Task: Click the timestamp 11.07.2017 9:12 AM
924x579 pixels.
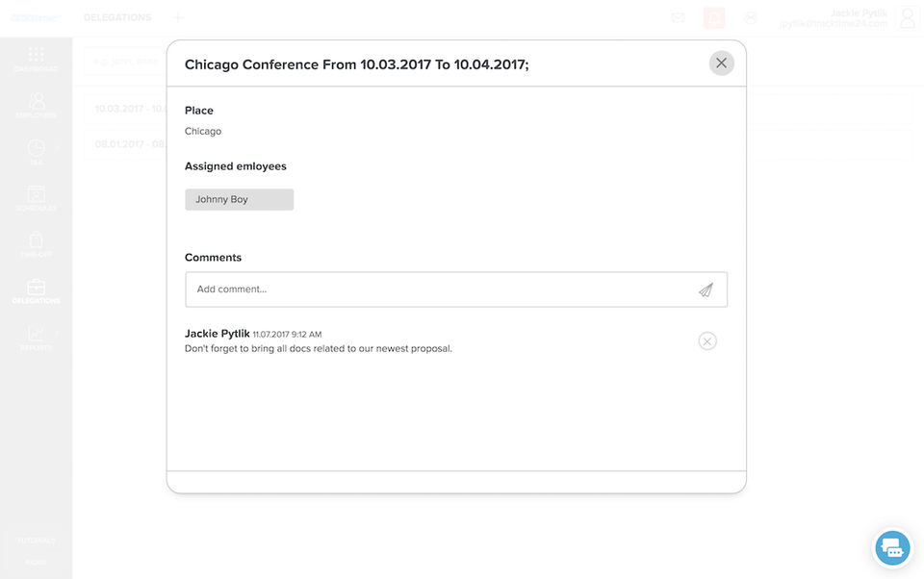Action: pyautogui.click(x=287, y=335)
